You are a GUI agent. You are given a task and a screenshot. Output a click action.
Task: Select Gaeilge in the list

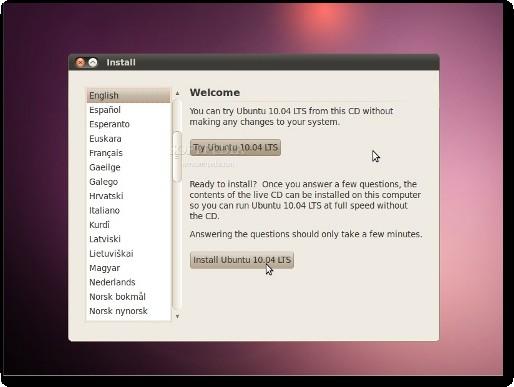click(x=128, y=167)
